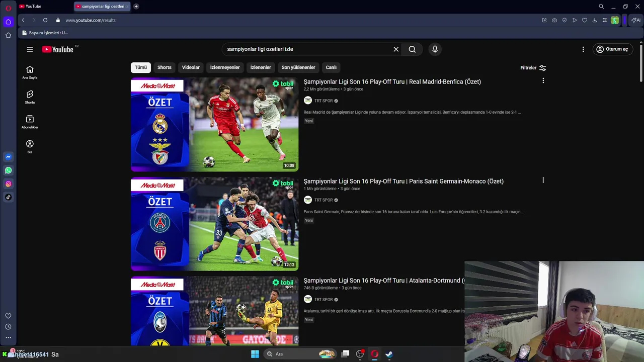Click the Windows taskbar Ara search box
This screenshot has height=362, width=644.
[300, 354]
